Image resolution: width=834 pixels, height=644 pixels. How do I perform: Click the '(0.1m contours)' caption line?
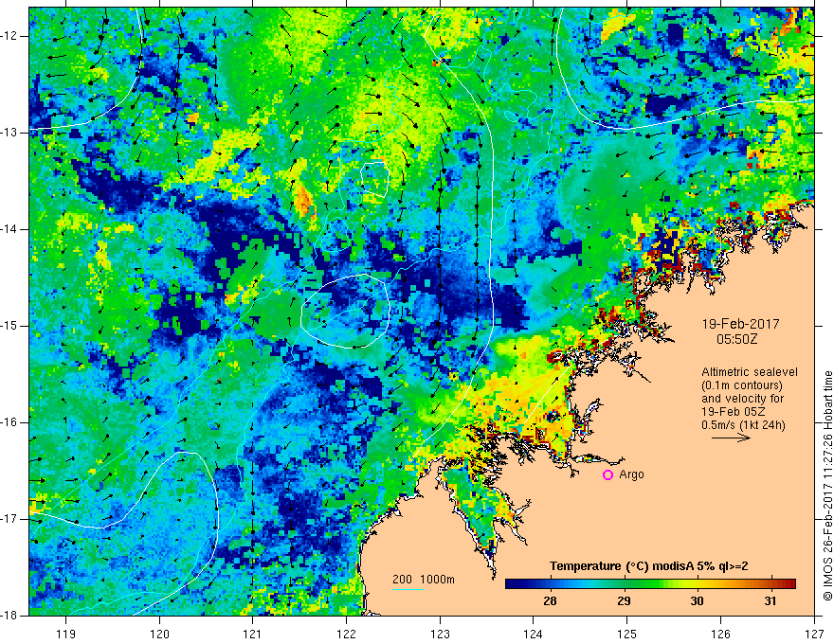[742, 385]
